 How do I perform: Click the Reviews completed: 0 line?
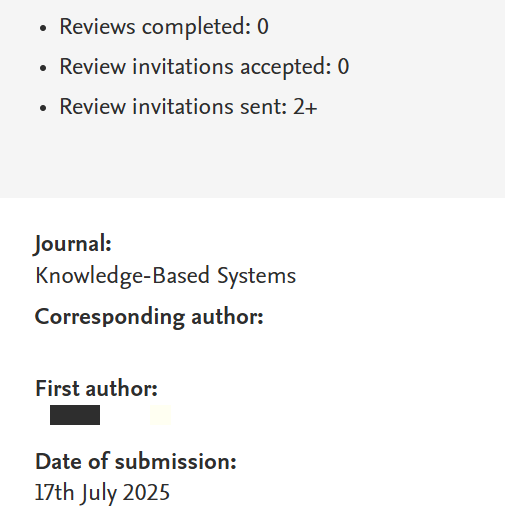[164, 27]
